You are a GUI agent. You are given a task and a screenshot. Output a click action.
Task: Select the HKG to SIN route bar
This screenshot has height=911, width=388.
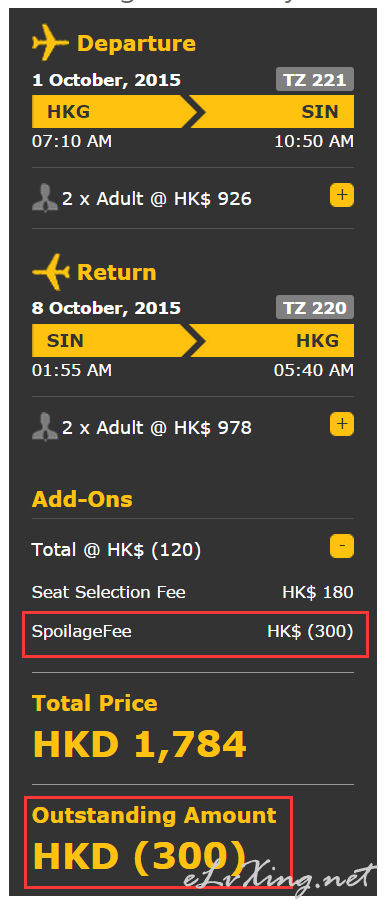pos(193,112)
